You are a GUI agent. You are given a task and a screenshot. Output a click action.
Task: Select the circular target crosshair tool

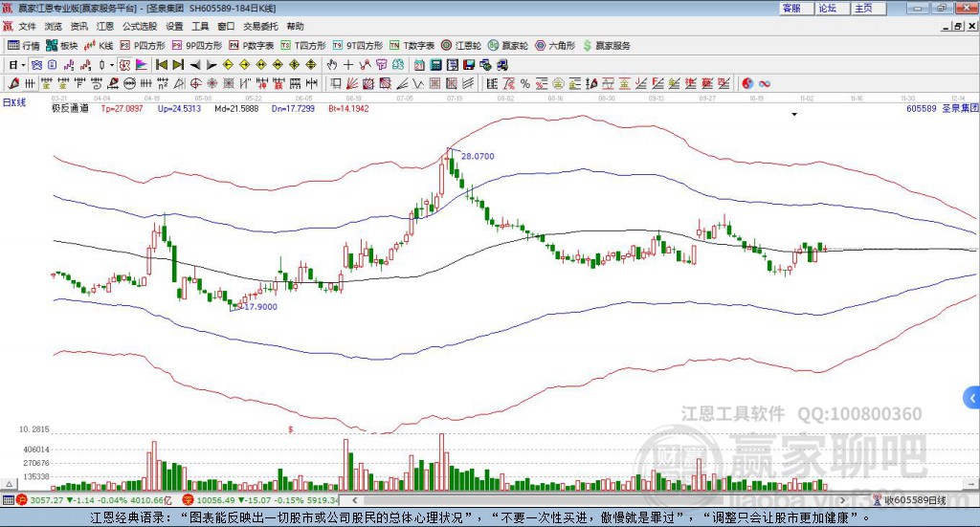[x=195, y=83]
